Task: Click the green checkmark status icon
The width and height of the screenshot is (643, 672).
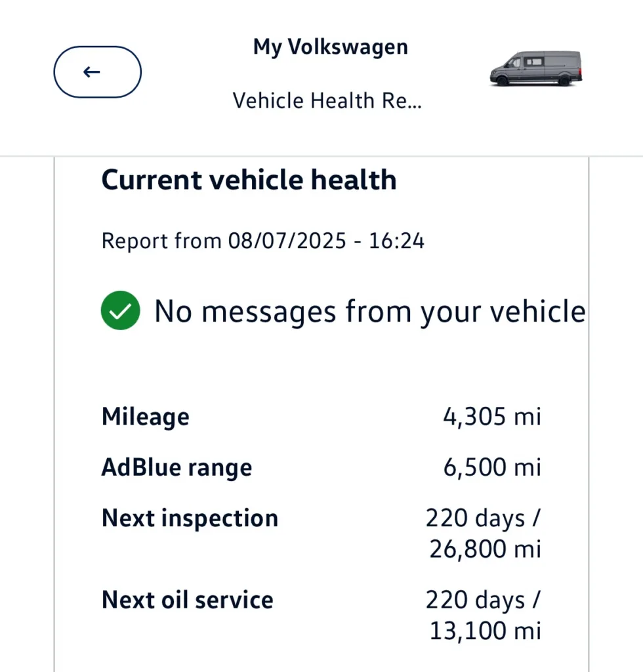Action: [x=120, y=310]
